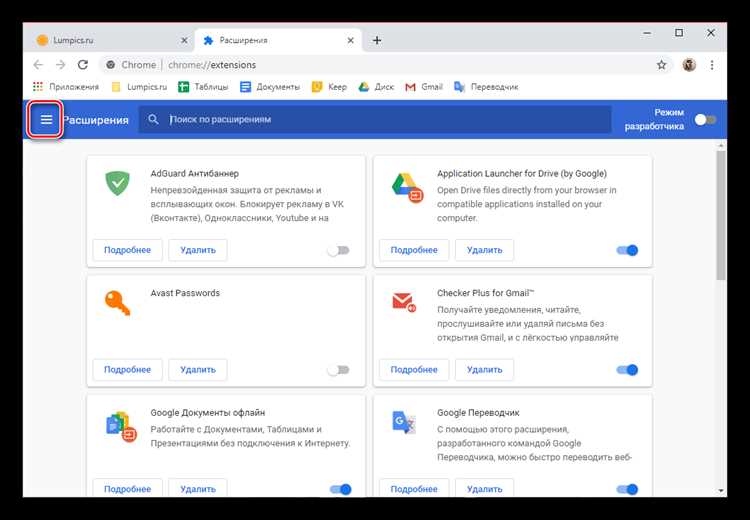Enable the AdGuard Антибаннер extension
This screenshot has height=520, width=750.
(339, 250)
